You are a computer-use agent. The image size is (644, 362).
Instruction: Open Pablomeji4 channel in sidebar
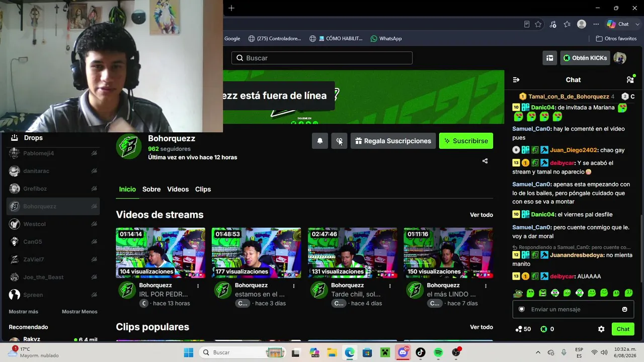(53, 153)
